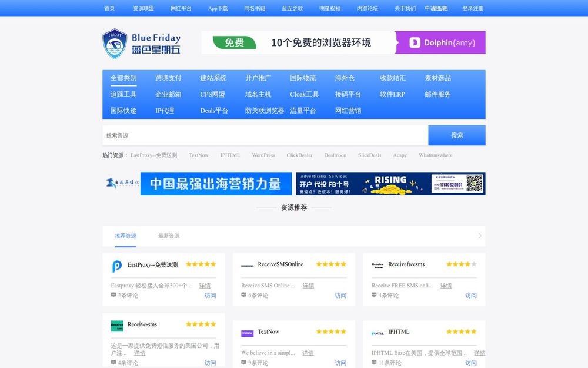The width and height of the screenshot is (588, 368).
Task: Open 首页 in the top navigation
Action: 109,8
